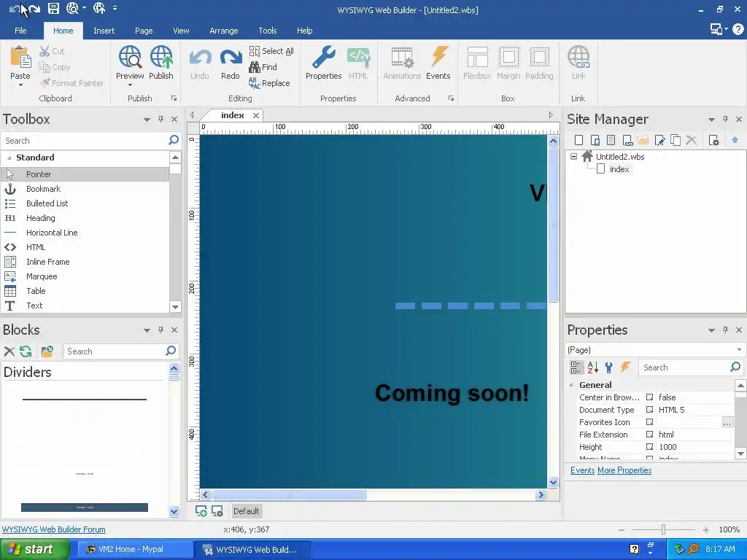Open the Events lightning tool in ribbon

(x=438, y=63)
